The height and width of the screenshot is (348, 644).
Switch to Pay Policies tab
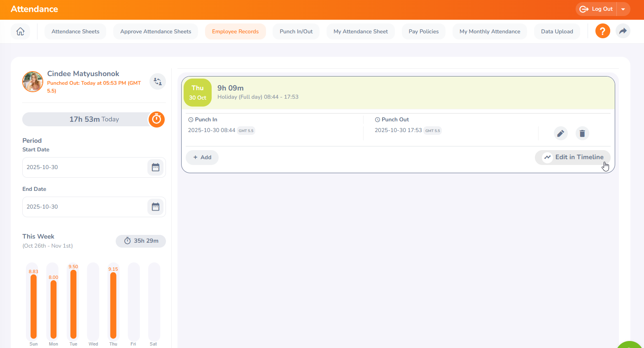[423, 31]
